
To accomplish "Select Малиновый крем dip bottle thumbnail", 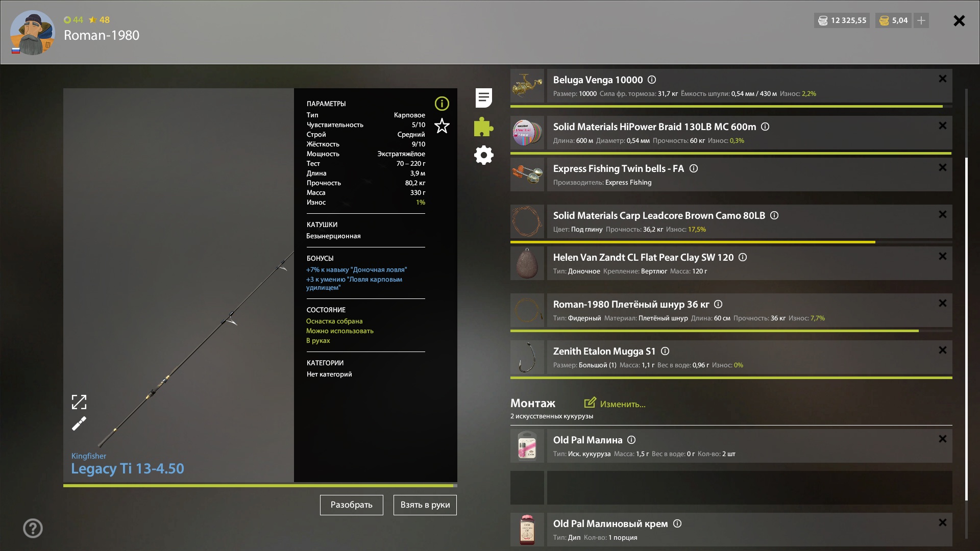I will pyautogui.click(x=527, y=530).
